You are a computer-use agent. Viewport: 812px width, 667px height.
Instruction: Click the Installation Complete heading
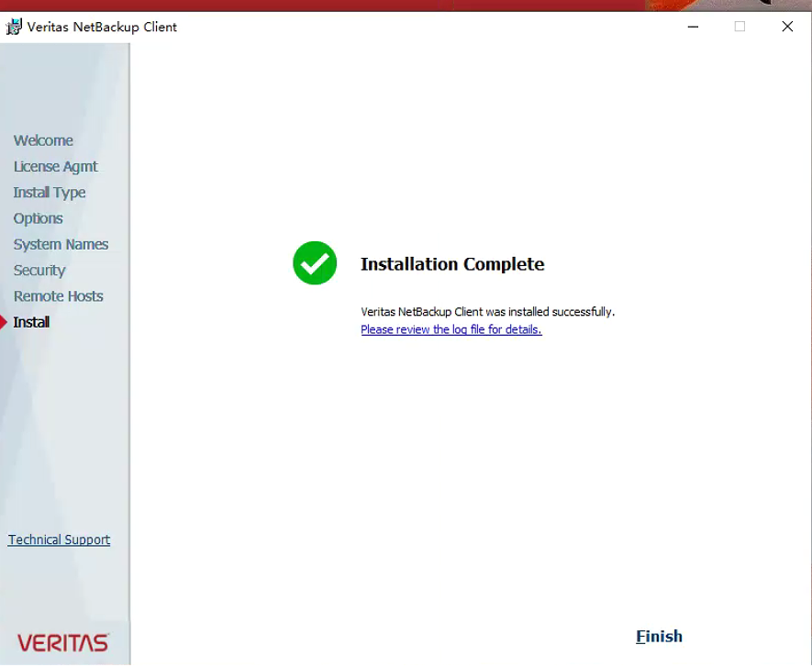(452, 264)
